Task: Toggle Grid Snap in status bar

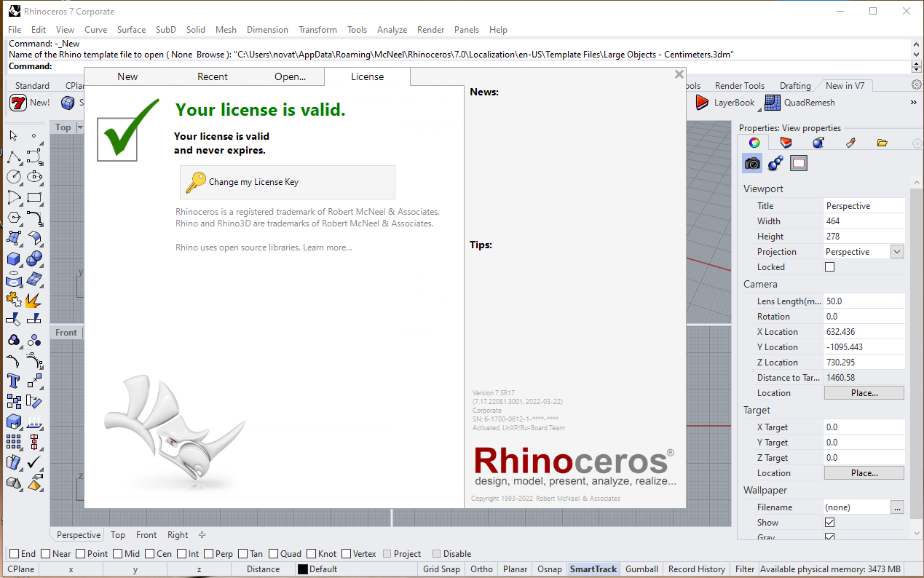Action: 441,569
